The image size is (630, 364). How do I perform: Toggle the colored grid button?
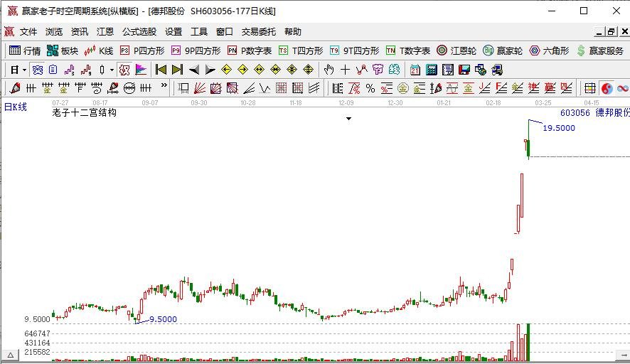(x=590, y=88)
